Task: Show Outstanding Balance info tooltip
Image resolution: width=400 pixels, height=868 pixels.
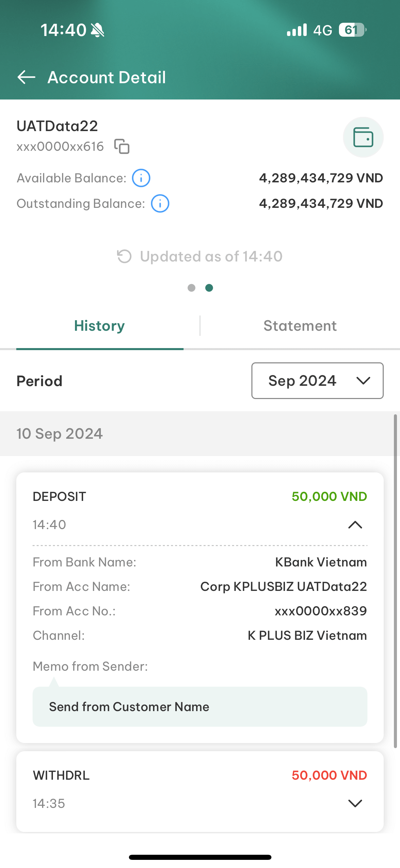Action: [x=160, y=203]
